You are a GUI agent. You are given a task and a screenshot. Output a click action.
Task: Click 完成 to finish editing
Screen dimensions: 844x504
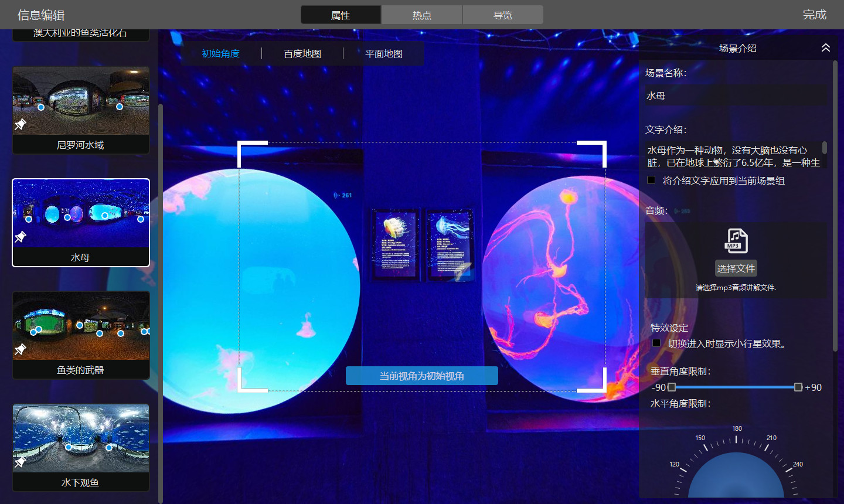coord(814,15)
